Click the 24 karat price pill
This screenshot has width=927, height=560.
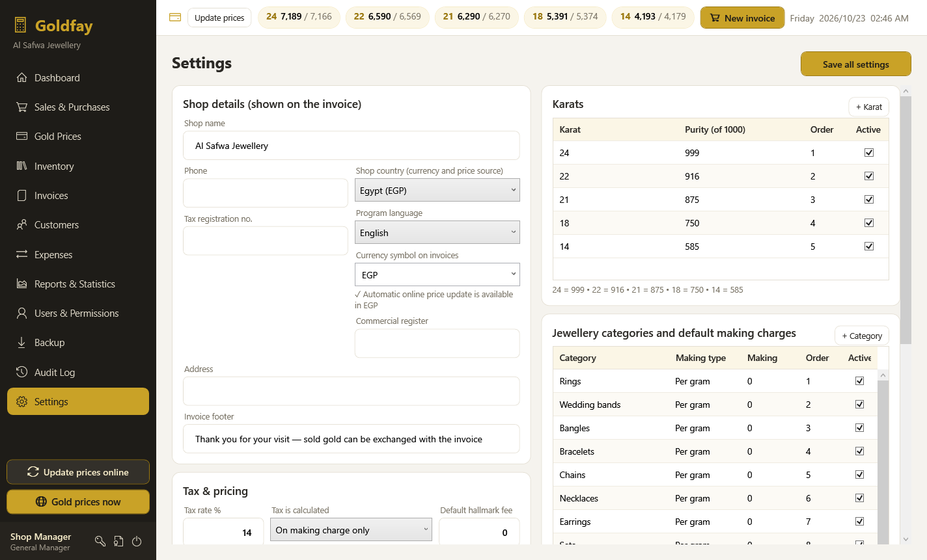[299, 17]
